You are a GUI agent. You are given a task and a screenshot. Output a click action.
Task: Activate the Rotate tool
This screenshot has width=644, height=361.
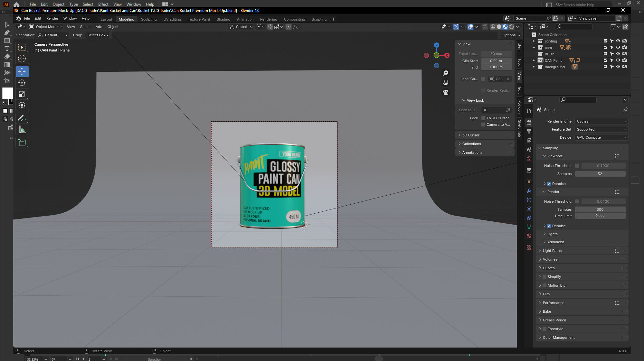(x=22, y=83)
